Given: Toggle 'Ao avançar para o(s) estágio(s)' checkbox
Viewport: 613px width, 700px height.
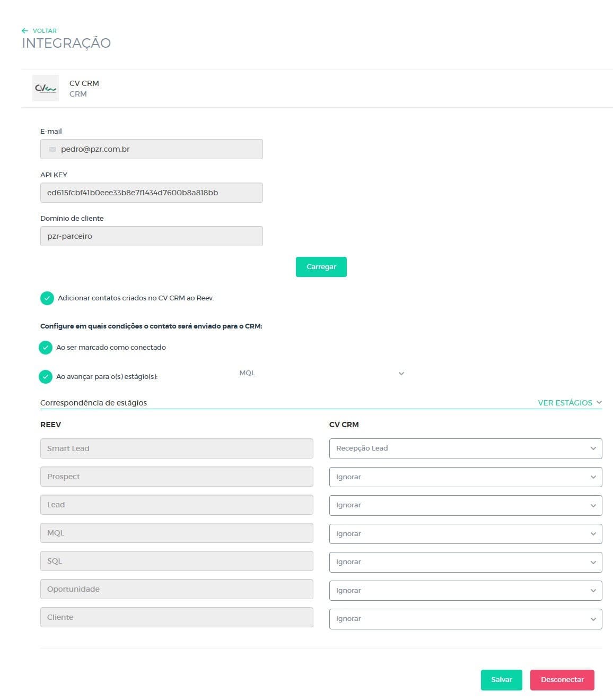Looking at the screenshot, I should (46, 377).
